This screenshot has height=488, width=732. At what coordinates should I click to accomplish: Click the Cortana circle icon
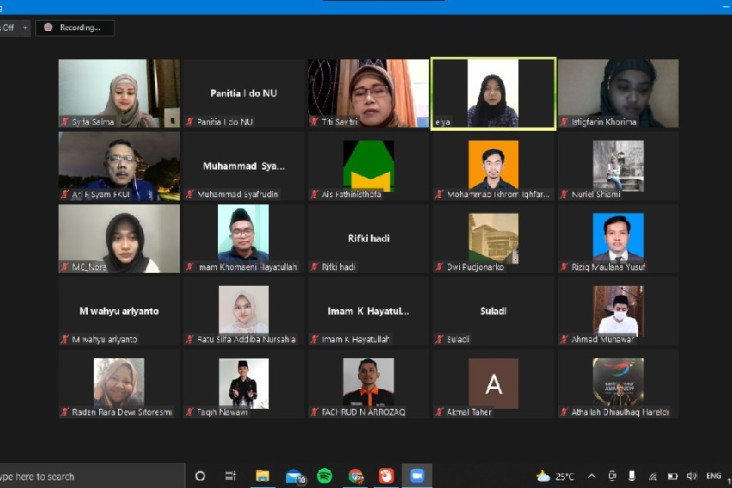click(200, 476)
